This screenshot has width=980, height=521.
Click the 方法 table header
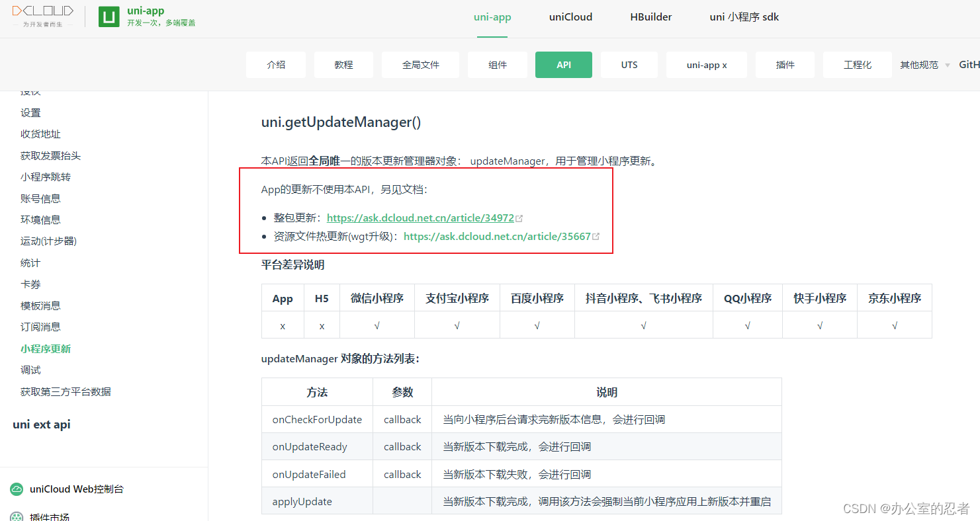[x=317, y=392]
